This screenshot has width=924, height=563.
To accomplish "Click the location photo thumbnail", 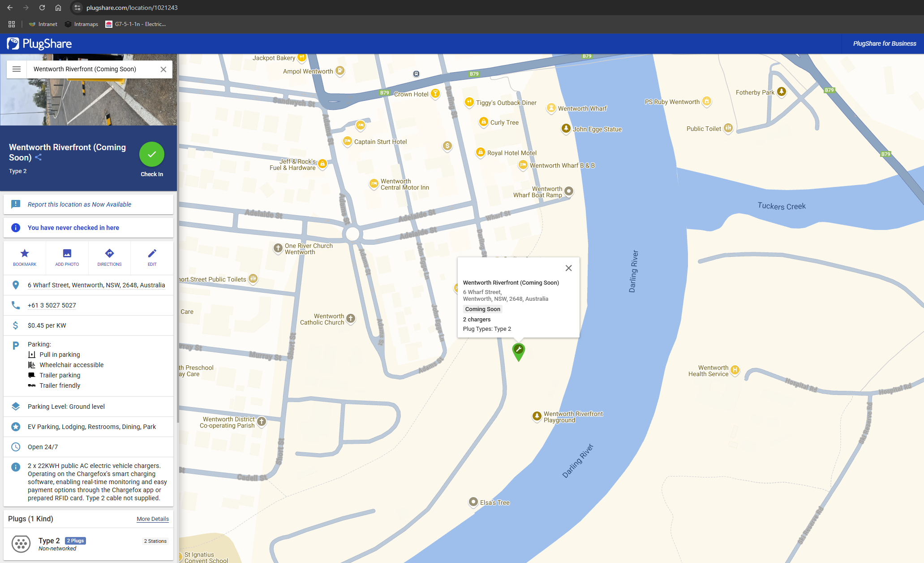I will (89, 103).
